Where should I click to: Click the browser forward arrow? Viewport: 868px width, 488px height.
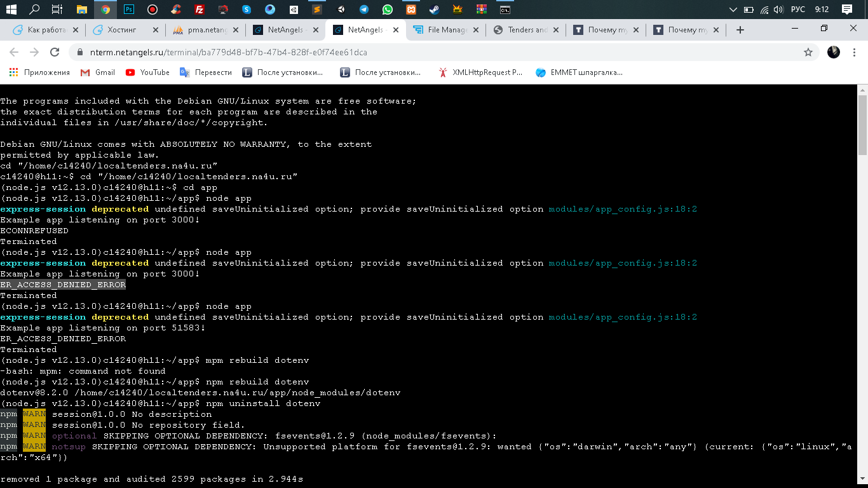34,52
